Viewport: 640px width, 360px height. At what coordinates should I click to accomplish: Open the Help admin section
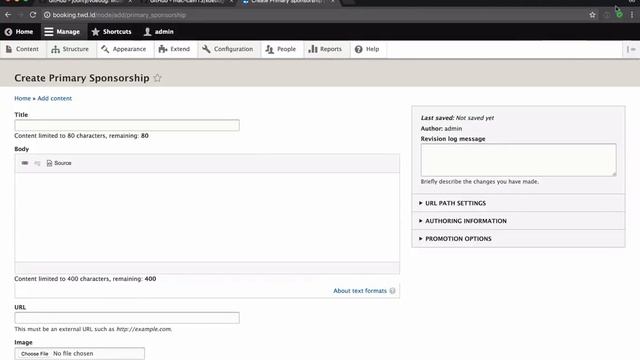367,49
